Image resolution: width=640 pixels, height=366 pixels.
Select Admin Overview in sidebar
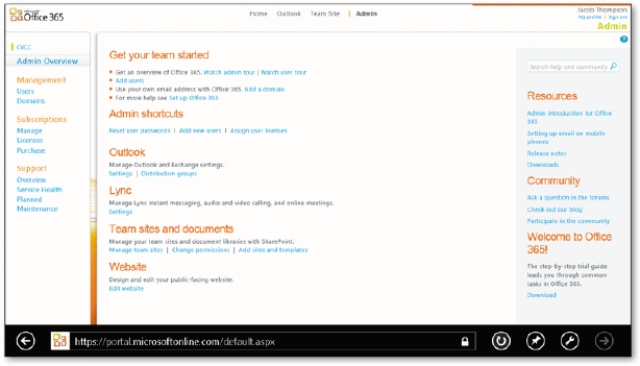(x=47, y=61)
